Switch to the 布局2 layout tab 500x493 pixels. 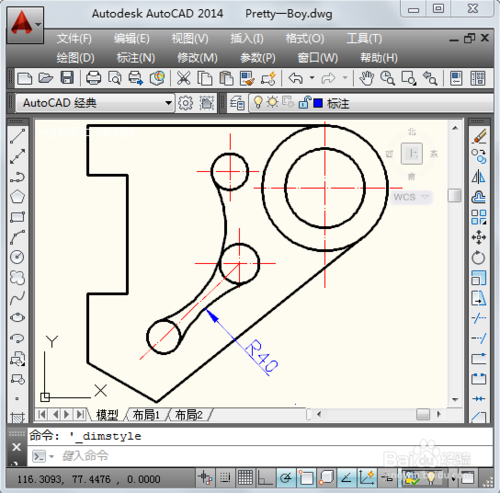click(189, 415)
